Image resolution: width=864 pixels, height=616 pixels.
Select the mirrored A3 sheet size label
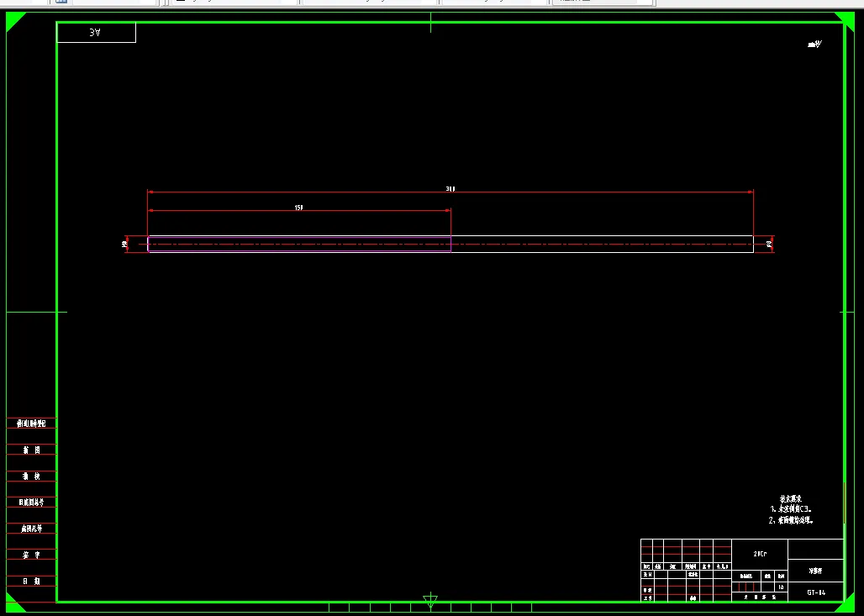click(95, 33)
